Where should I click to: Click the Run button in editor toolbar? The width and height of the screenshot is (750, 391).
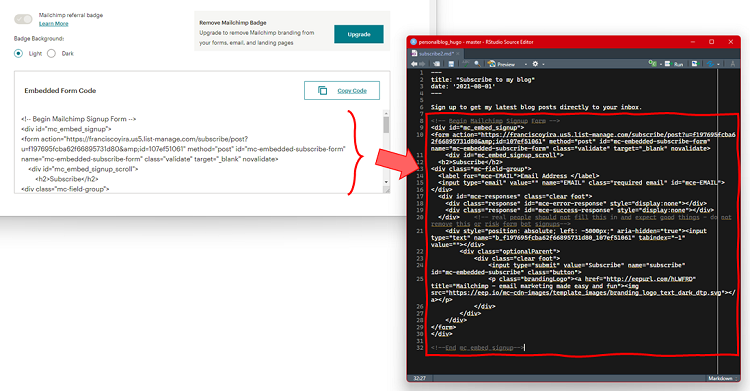[674, 64]
